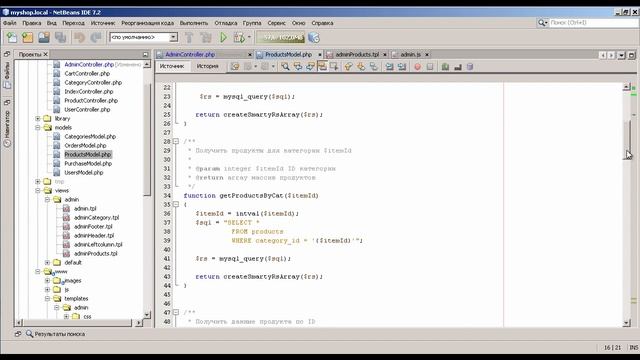
Task: Click the Find Selection magnifier icon
Action: (x=285, y=67)
